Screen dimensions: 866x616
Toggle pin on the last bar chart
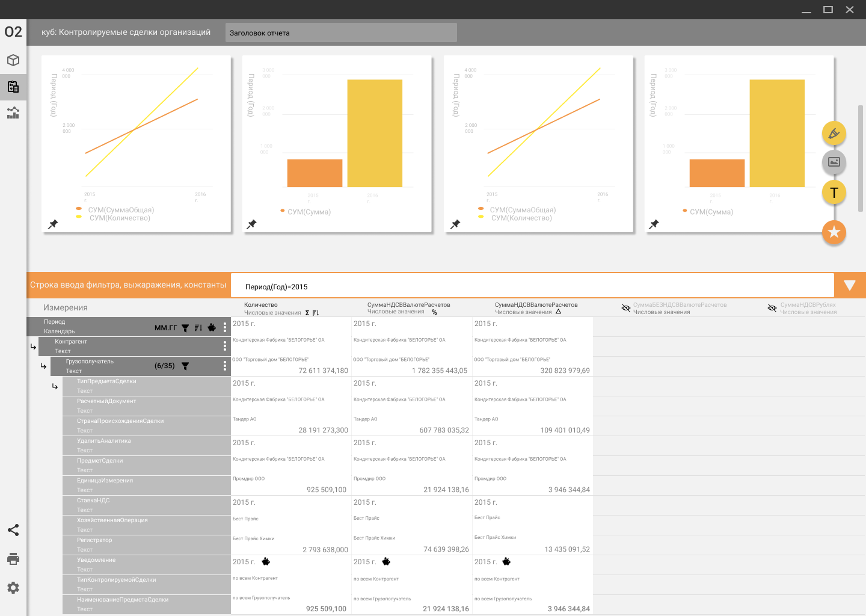coord(654,224)
